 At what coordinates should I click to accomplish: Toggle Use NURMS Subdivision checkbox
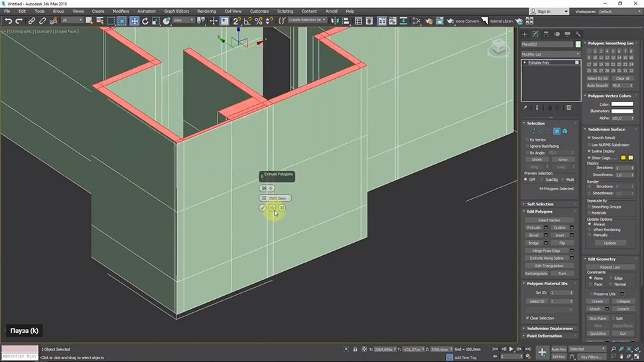point(590,145)
